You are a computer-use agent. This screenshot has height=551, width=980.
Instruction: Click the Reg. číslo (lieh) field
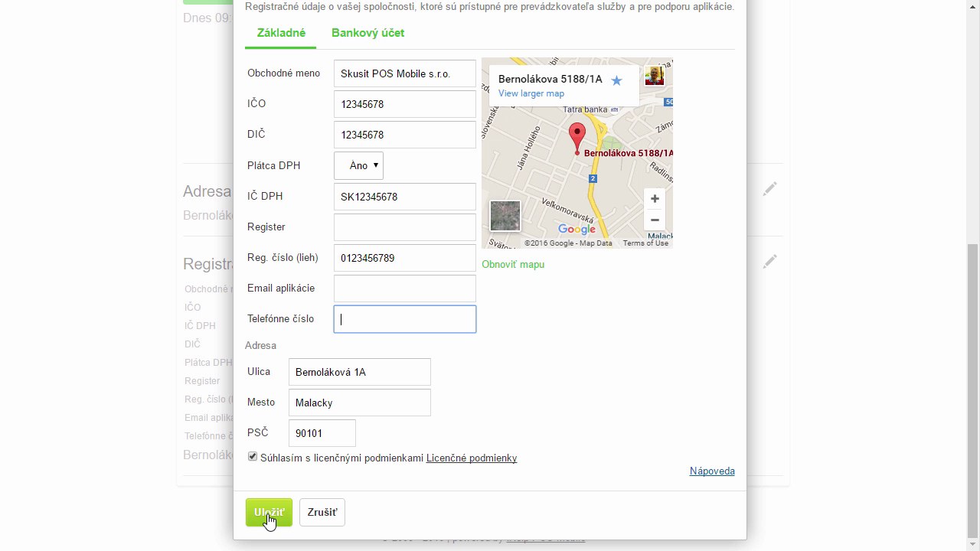405,258
